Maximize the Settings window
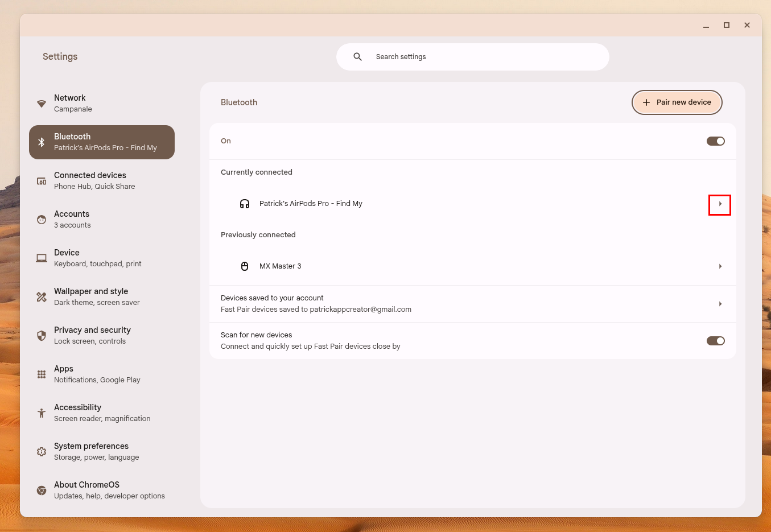 727,25
